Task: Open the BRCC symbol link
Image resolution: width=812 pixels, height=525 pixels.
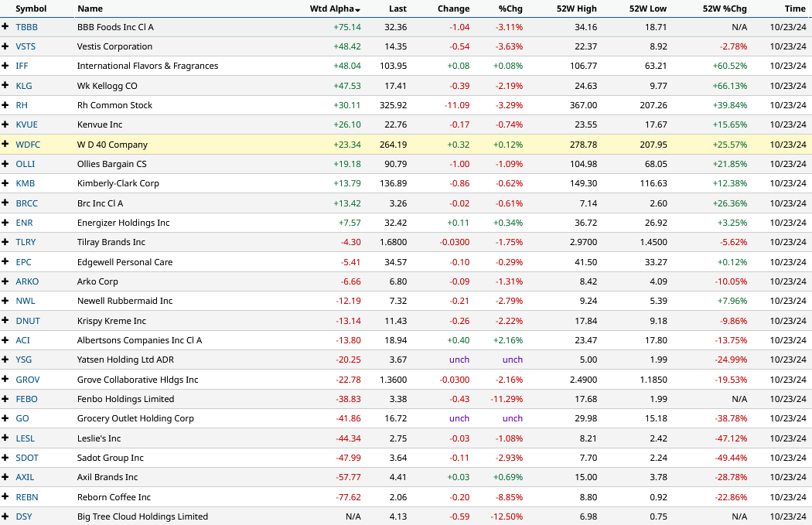Action: pyautogui.click(x=26, y=203)
